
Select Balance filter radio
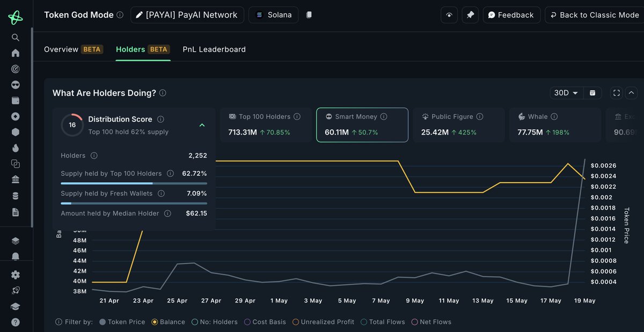click(x=155, y=322)
